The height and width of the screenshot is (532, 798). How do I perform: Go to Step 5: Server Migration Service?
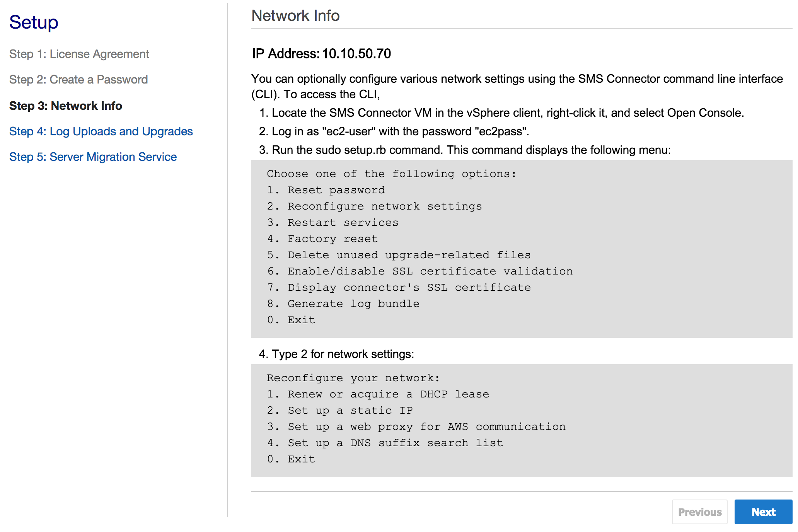tap(93, 157)
